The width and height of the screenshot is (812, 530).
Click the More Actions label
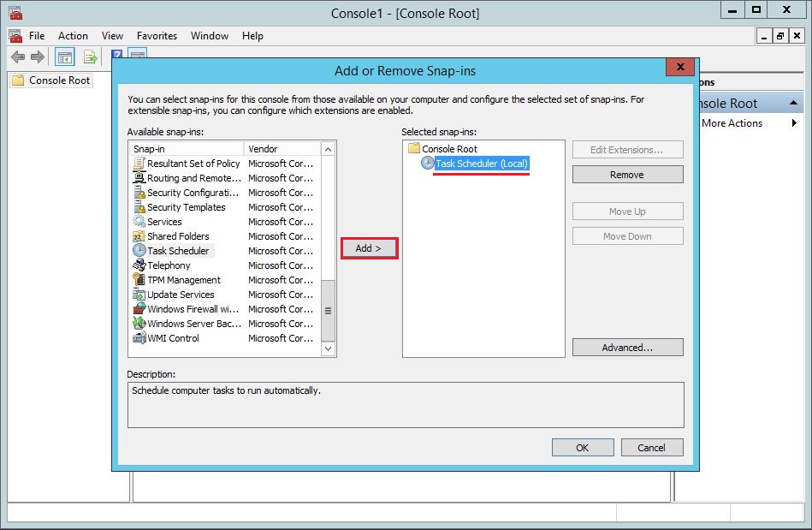tap(732, 123)
